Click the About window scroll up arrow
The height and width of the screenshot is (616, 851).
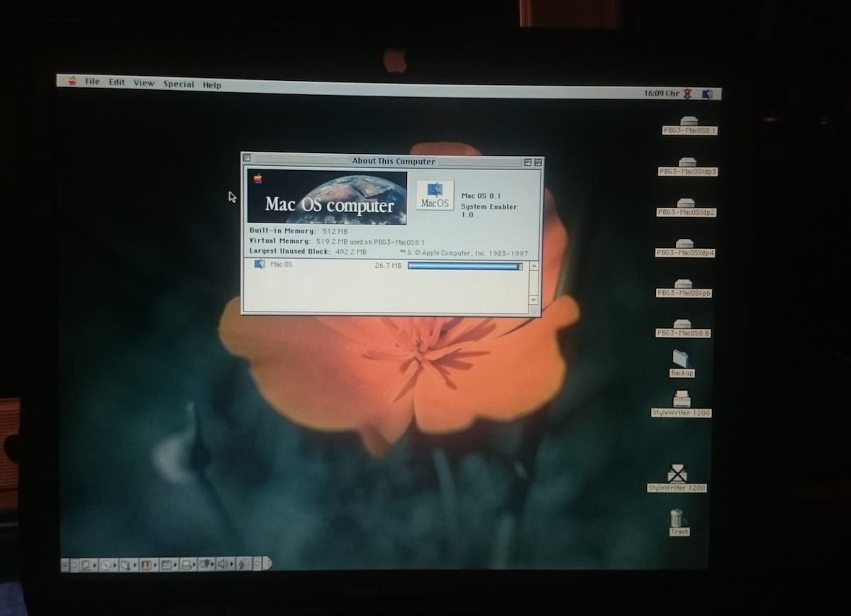(x=534, y=265)
